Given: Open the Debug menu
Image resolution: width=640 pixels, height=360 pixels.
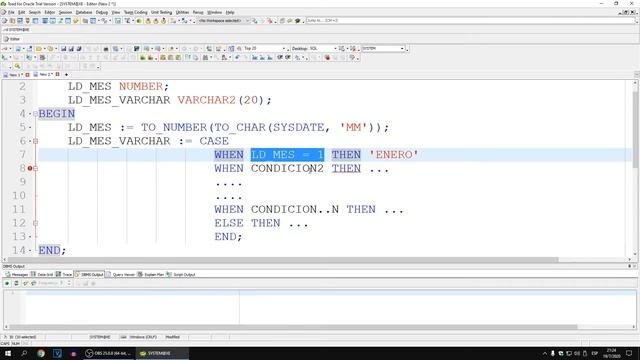Looking at the screenshot, I should tap(102, 12).
